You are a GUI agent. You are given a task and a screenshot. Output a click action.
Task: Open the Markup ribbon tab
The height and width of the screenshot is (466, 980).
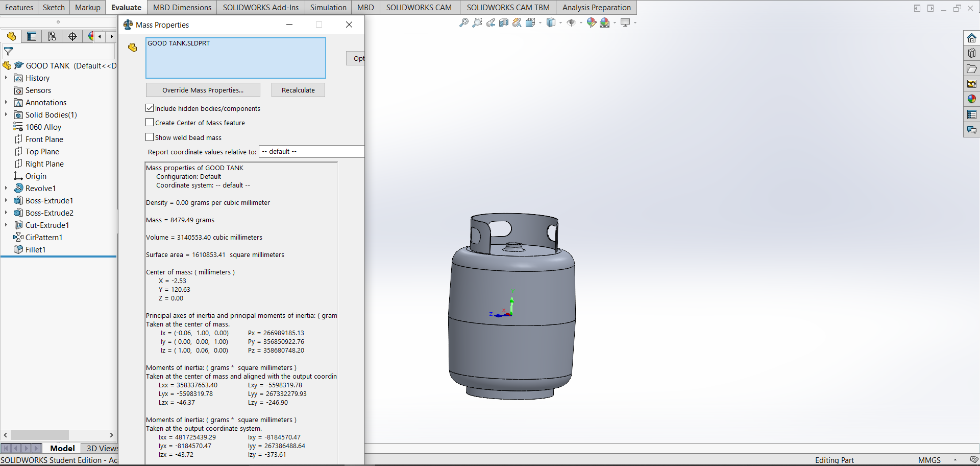(x=88, y=7)
